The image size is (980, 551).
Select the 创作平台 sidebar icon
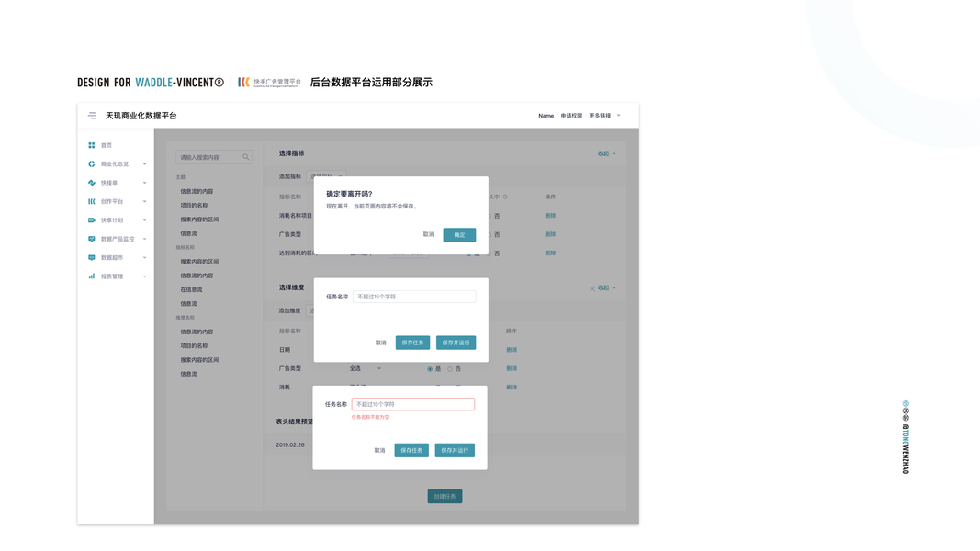point(92,201)
